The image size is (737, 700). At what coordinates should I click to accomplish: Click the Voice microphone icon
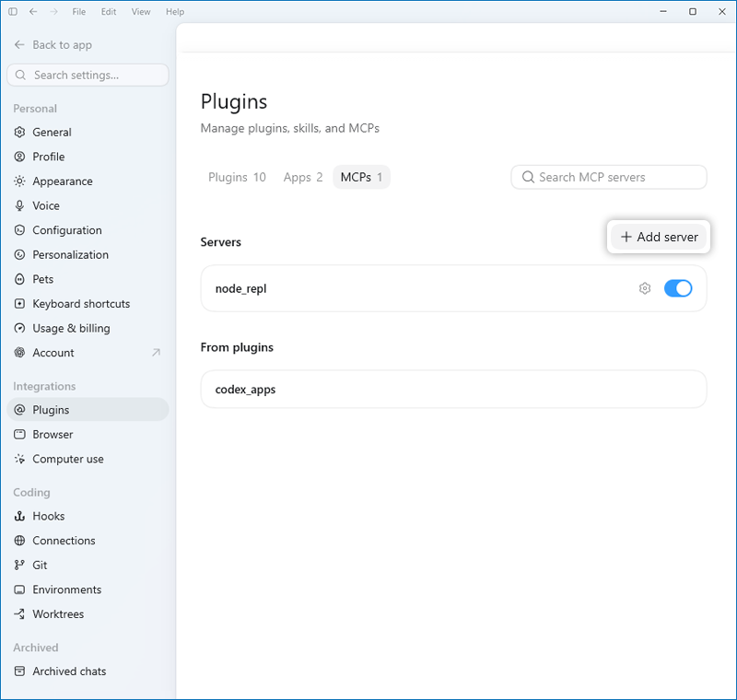19,205
